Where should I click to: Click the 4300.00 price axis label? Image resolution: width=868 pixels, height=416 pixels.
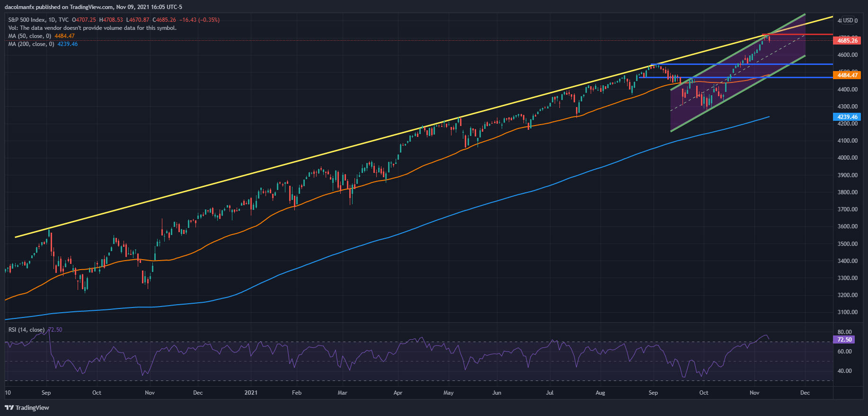point(848,107)
